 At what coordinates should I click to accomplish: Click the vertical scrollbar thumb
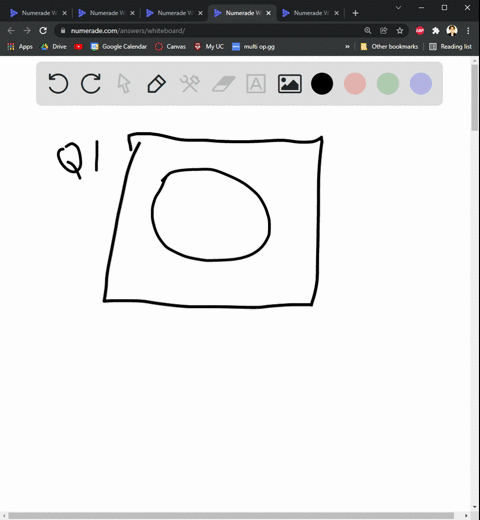[x=475, y=97]
